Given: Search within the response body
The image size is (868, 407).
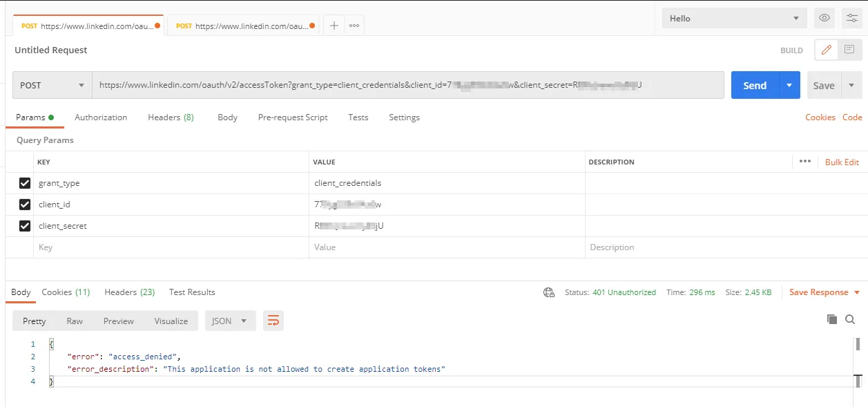Looking at the screenshot, I should [850, 319].
